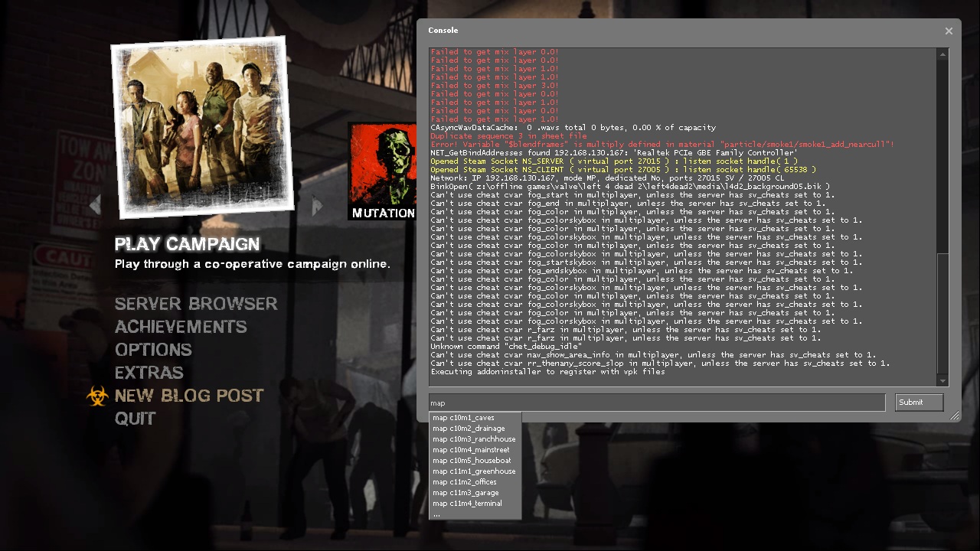Open the New Blog Post item
Image resolution: width=980 pixels, height=551 pixels.
(189, 396)
